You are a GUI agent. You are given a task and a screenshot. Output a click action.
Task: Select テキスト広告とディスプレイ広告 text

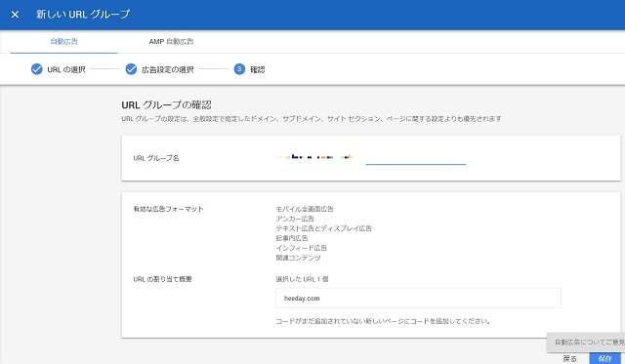(x=323, y=228)
